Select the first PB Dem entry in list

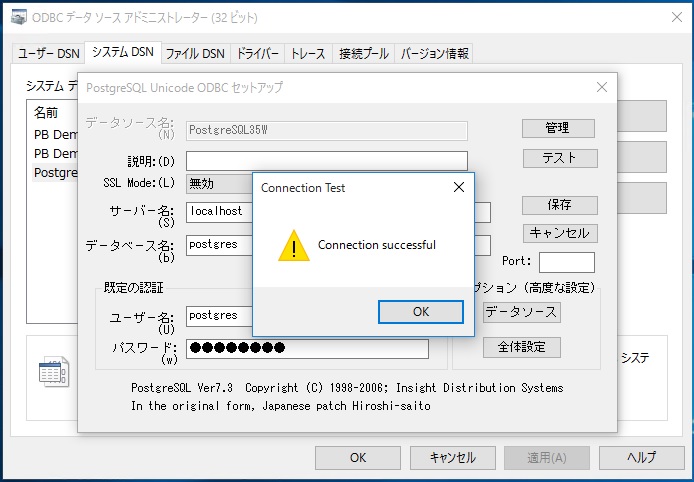point(56,134)
